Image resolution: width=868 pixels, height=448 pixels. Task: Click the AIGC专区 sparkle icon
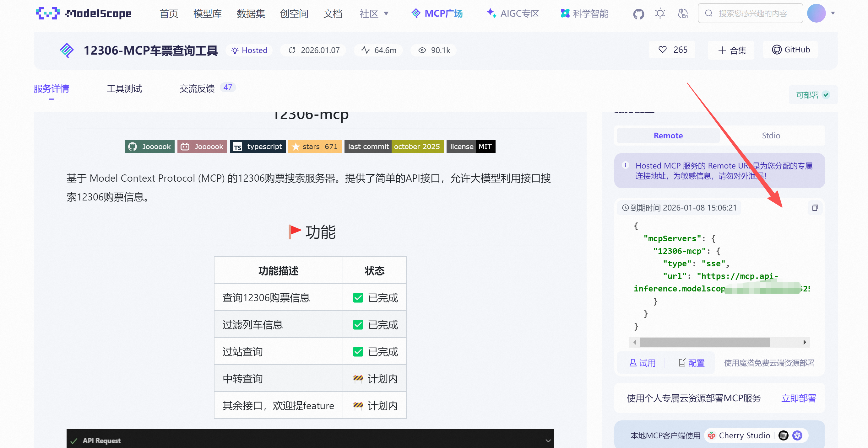tap(491, 13)
